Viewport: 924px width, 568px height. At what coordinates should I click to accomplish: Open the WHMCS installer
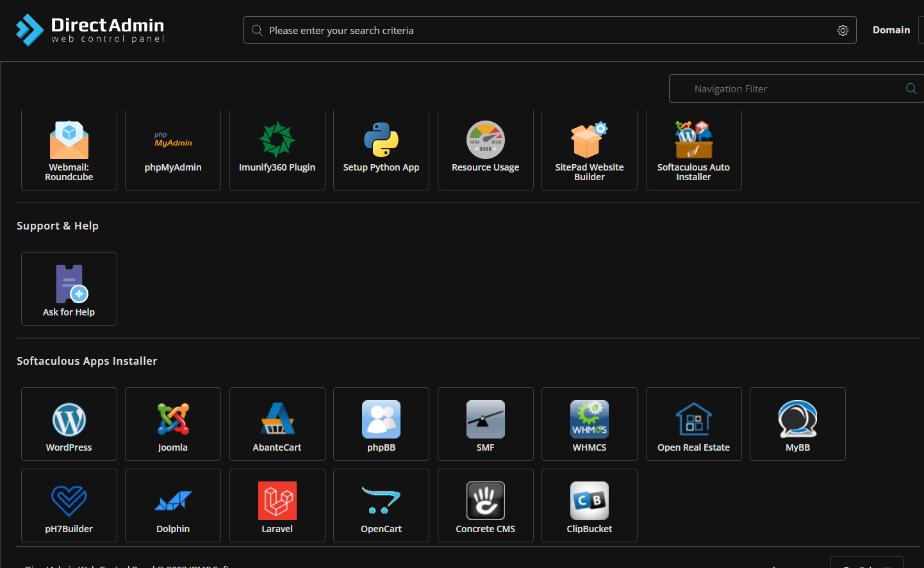pyautogui.click(x=589, y=424)
